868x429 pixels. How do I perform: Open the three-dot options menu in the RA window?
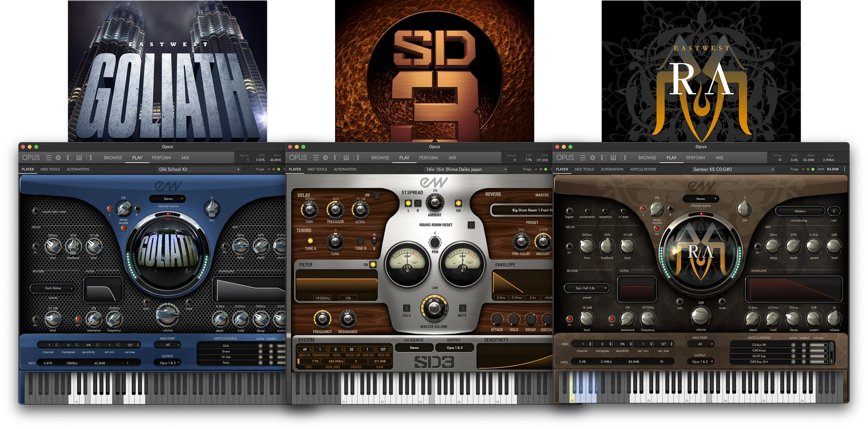[x=845, y=169]
